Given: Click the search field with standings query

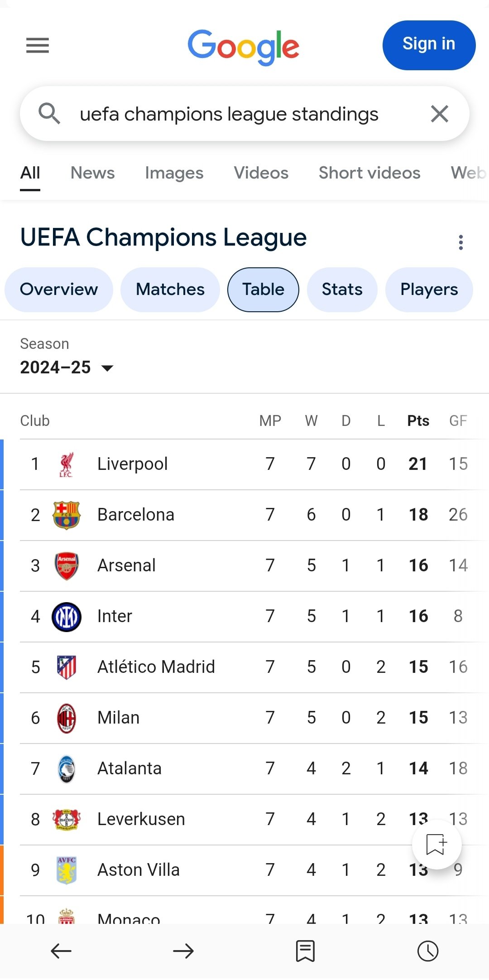Looking at the screenshot, I should [229, 114].
